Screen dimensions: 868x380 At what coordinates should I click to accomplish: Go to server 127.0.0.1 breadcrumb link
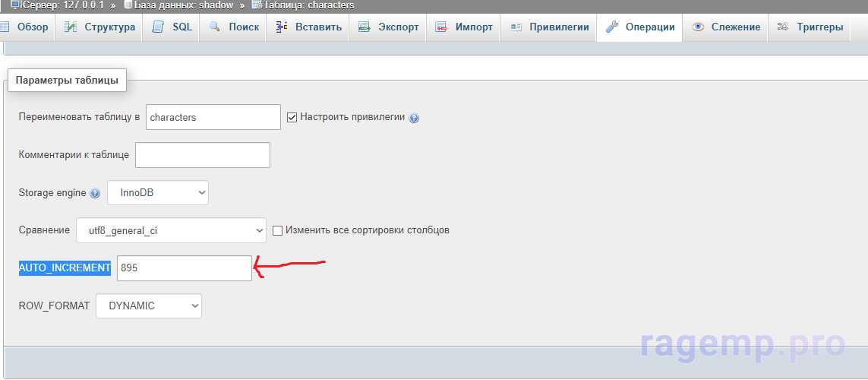[58, 5]
